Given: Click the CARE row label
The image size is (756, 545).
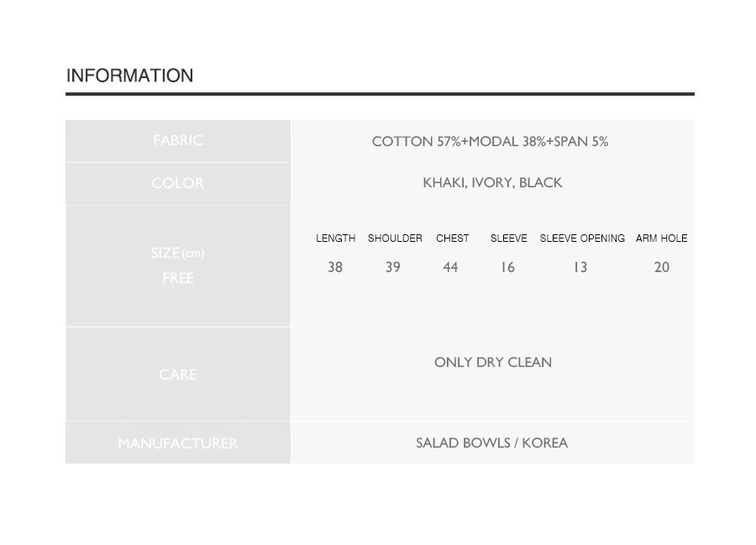Looking at the screenshot, I should [x=178, y=375].
